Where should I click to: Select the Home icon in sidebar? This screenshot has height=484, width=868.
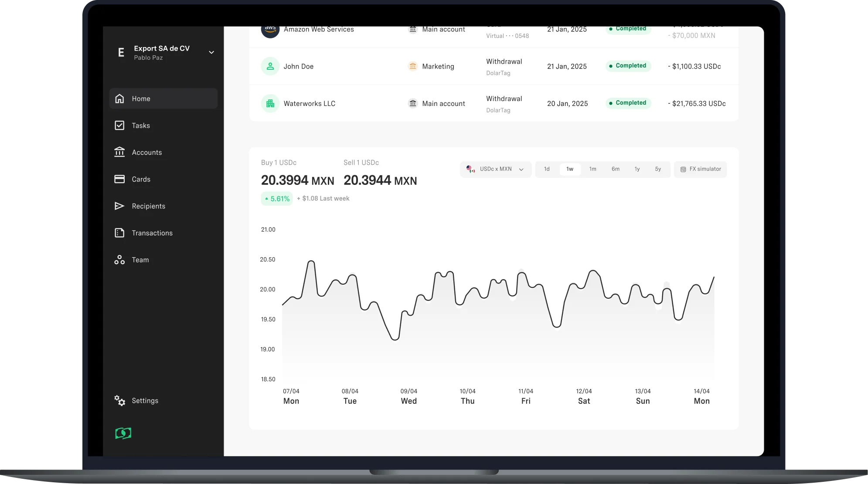[x=119, y=98]
